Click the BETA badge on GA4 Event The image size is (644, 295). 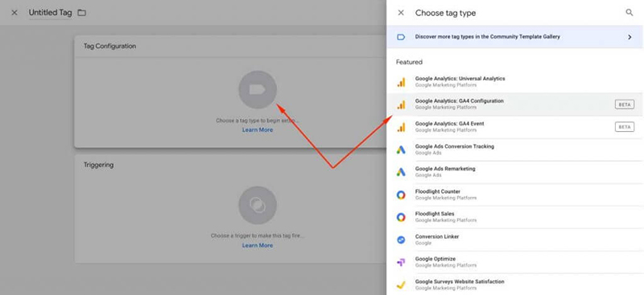[x=625, y=127]
